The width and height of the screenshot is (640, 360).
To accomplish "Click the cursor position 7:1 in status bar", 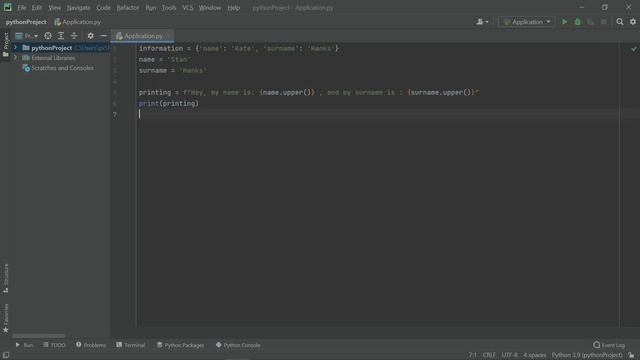I will (472, 355).
